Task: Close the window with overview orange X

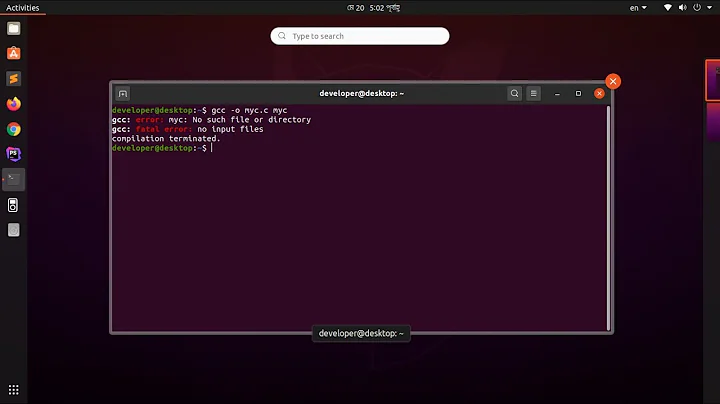Action: point(613,81)
